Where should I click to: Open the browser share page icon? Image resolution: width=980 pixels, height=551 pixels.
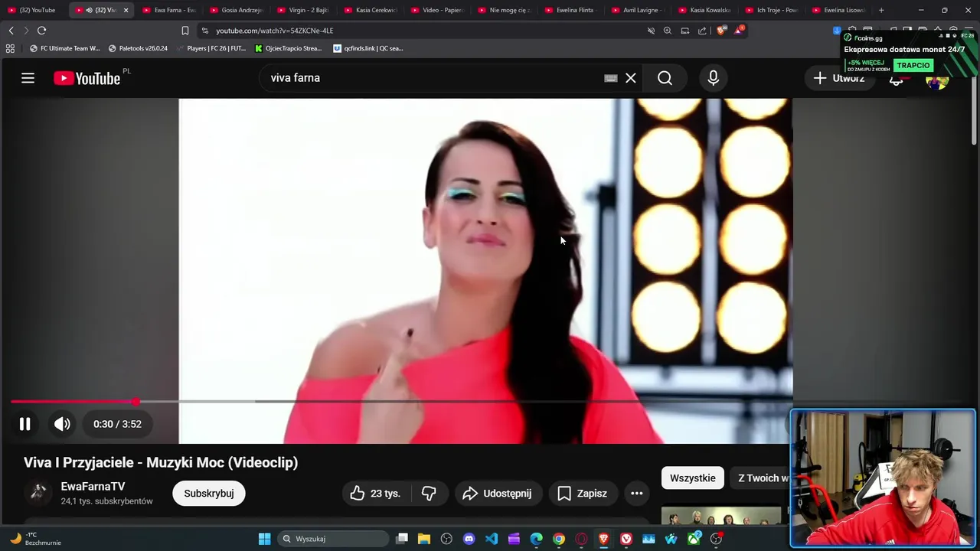click(702, 31)
